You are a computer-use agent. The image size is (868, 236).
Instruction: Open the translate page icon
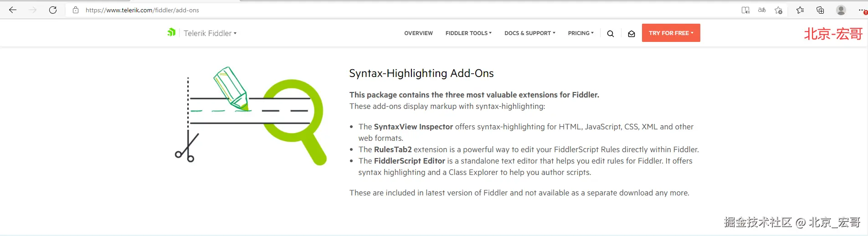tap(762, 10)
